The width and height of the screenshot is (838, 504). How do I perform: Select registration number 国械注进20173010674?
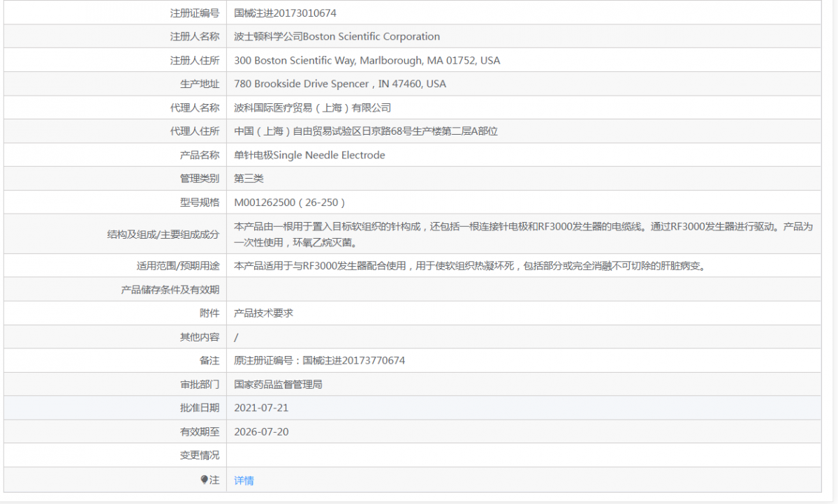pyautogui.click(x=285, y=13)
